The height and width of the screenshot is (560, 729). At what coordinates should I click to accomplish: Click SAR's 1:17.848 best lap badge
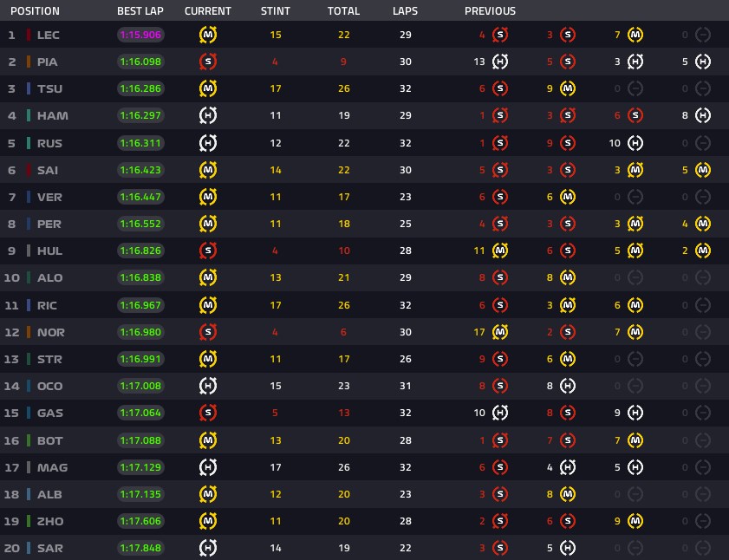140,548
